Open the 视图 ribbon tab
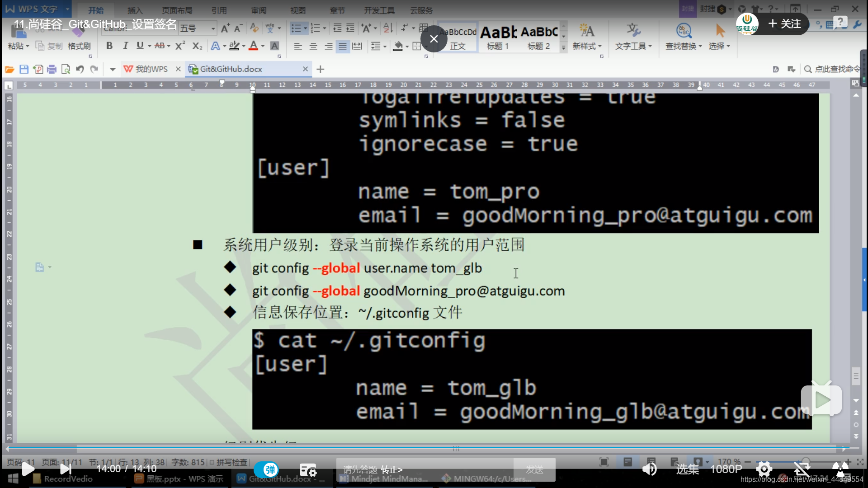Image resolution: width=868 pixels, height=488 pixels. [297, 10]
